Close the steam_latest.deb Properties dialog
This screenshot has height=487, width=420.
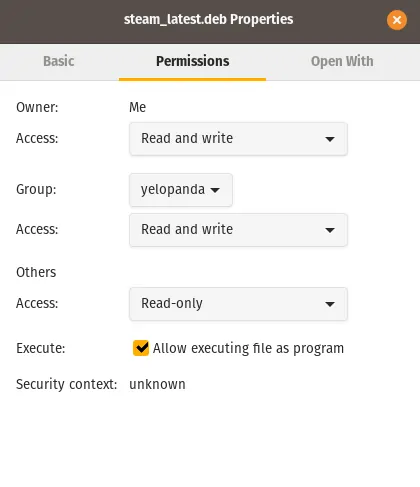(397, 20)
